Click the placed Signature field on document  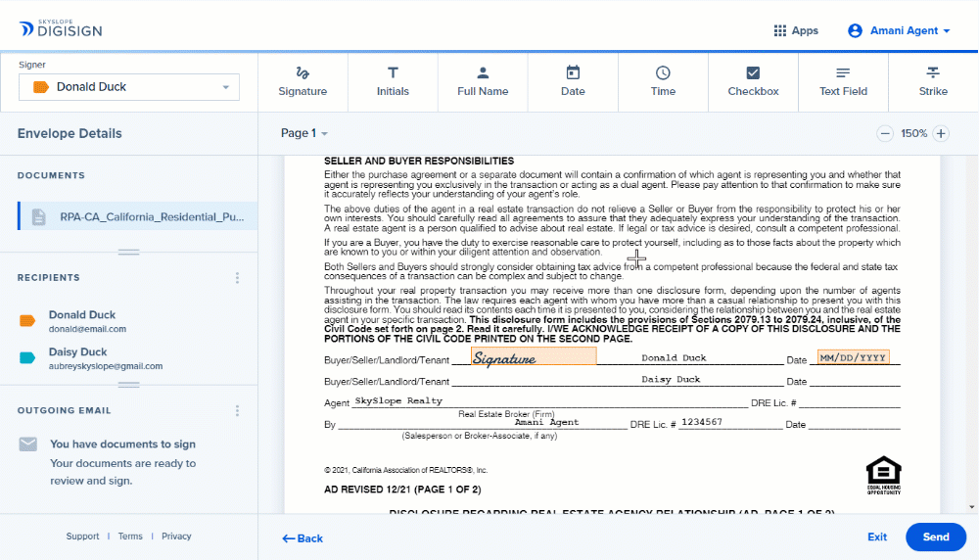(534, 356)
